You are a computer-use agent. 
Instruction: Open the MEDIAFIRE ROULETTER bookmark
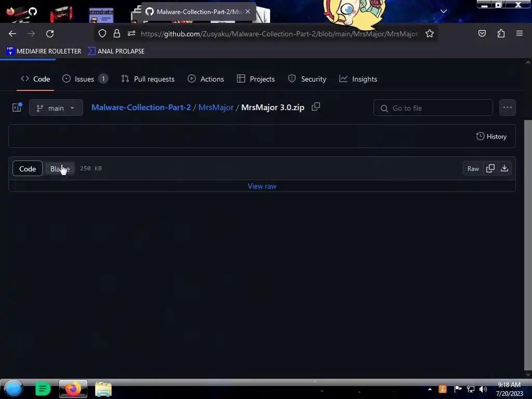pos(44,51)
